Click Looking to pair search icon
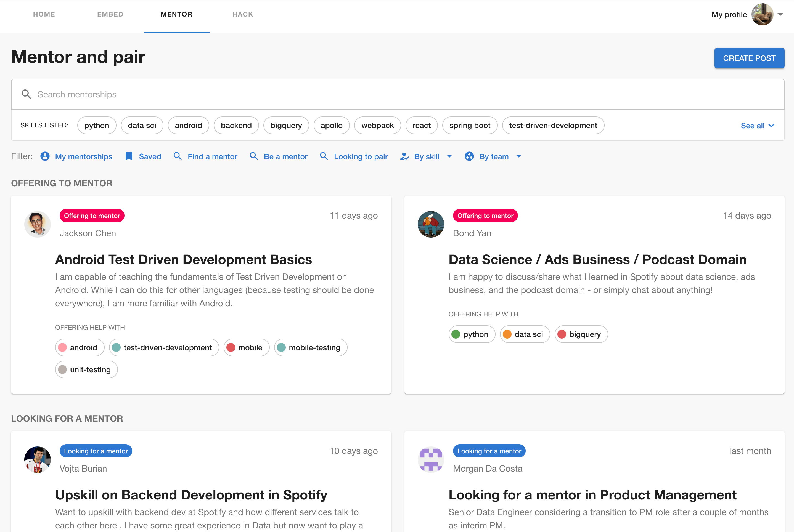794x532 pixels. (x=324, y=156)
